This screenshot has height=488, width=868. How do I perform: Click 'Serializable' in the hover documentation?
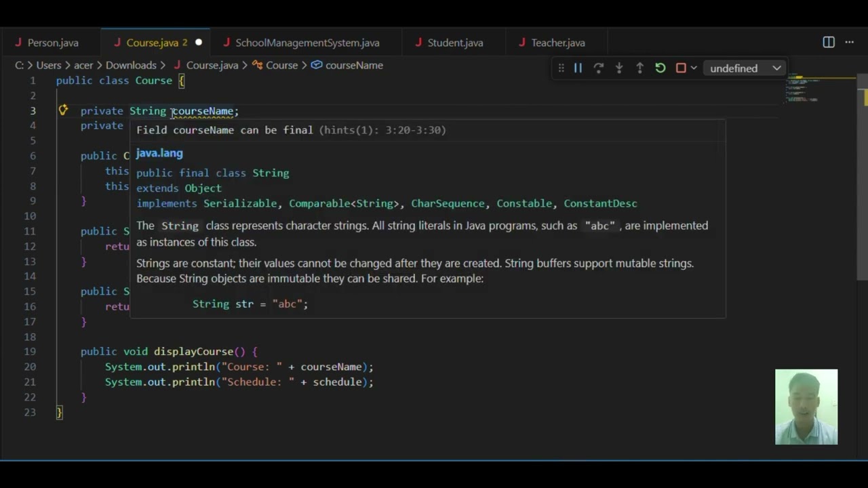pyautogui.click(x=240, y=203)
